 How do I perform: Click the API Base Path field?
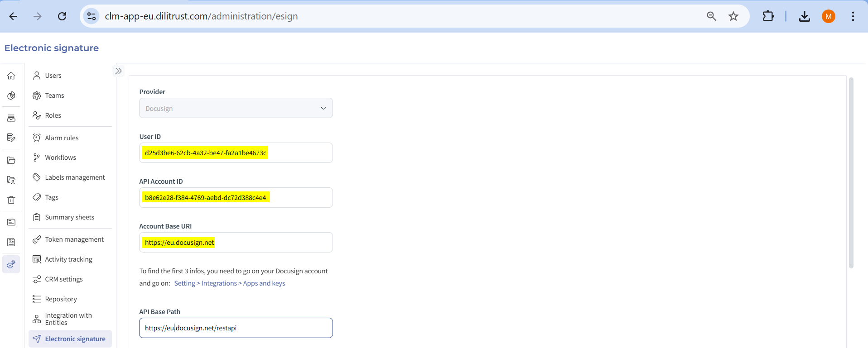tap(236, 328)
